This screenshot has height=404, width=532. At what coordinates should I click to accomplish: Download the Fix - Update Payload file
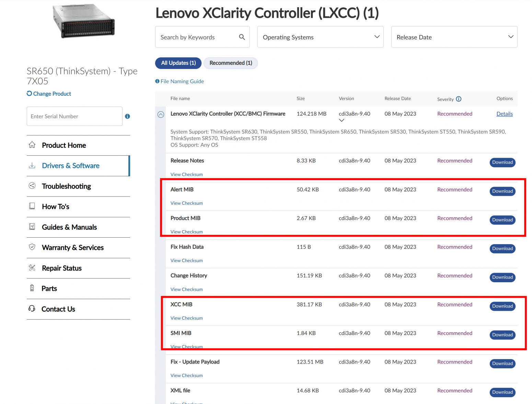502,364
